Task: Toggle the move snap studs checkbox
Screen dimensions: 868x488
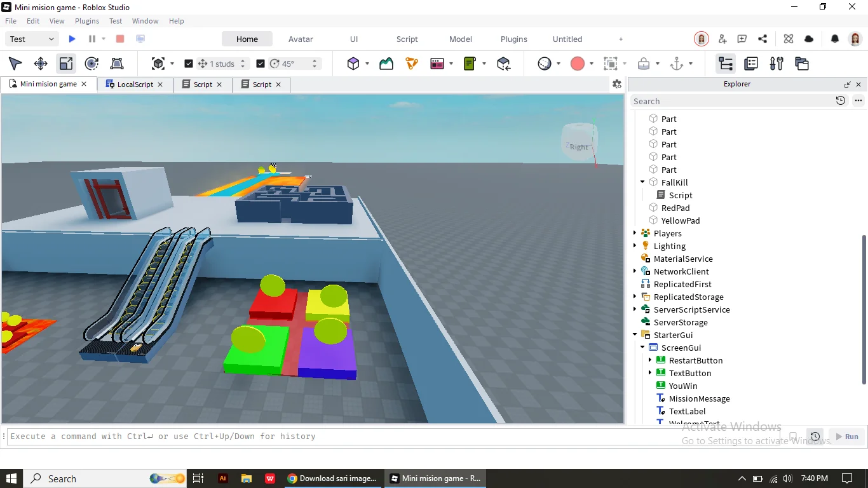Action: [x=189, y=64]
